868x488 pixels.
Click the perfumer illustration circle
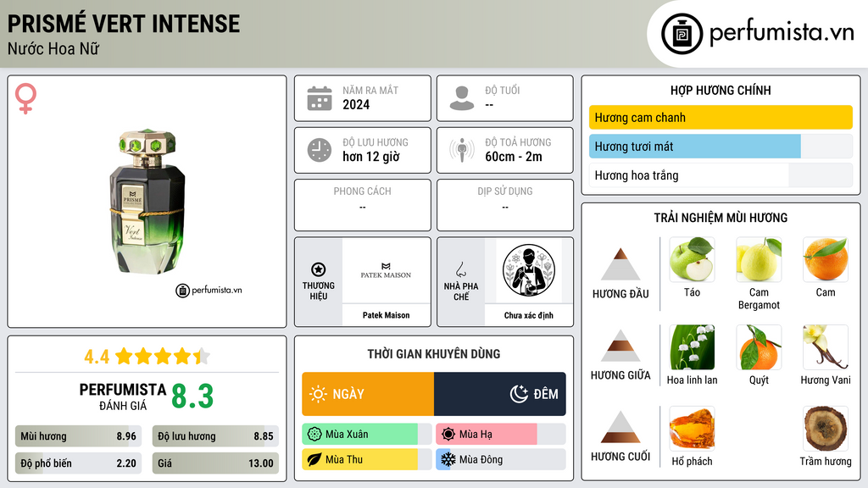point(529,270)
